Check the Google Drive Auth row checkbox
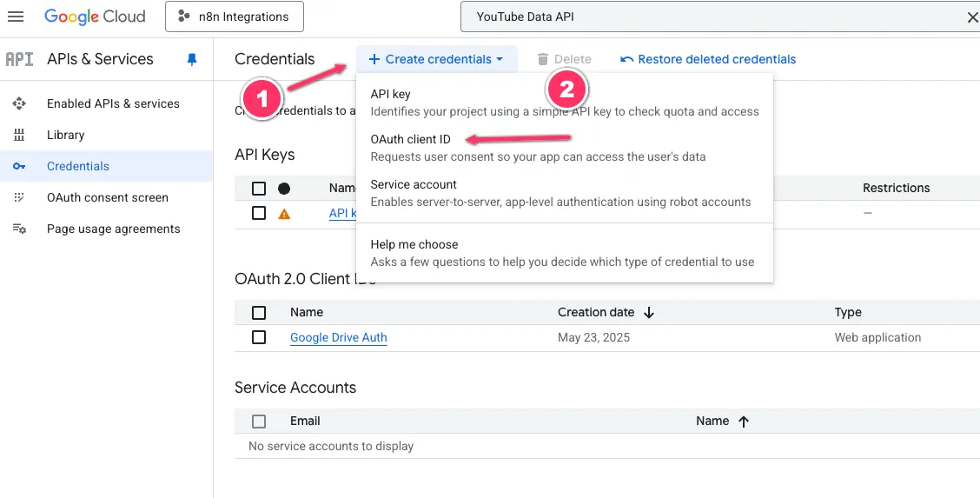 [x=259, y=337]
